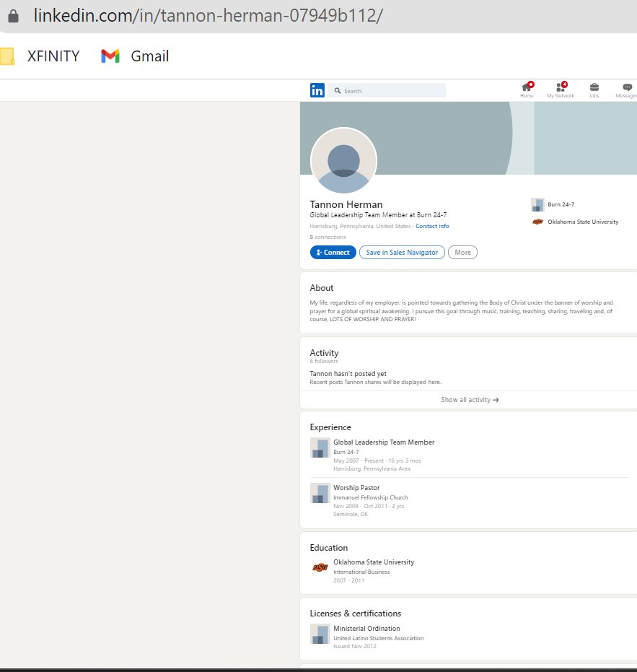This screenshot has width=637, height=672.
Task: Open the More options button
Action: 462,253
